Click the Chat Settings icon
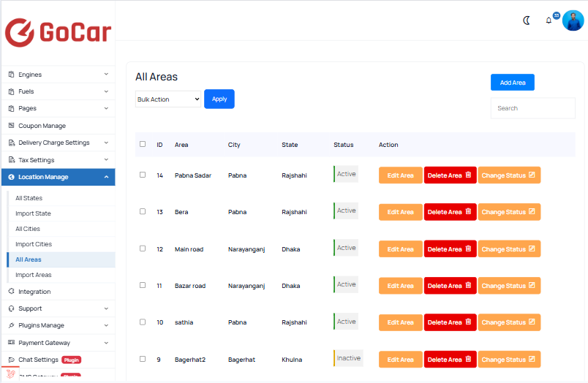This screenshot has height=383, width=588. tap(11, 360)
